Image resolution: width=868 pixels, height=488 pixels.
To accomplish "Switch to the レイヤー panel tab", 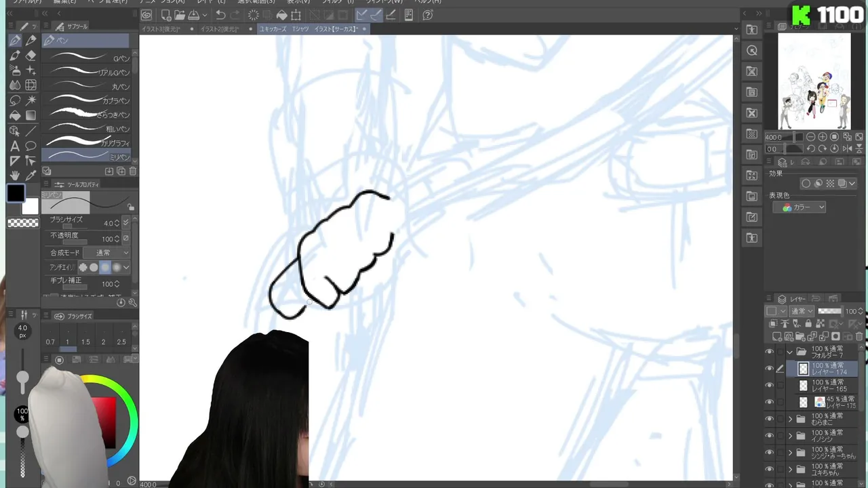I will (792, 299).
